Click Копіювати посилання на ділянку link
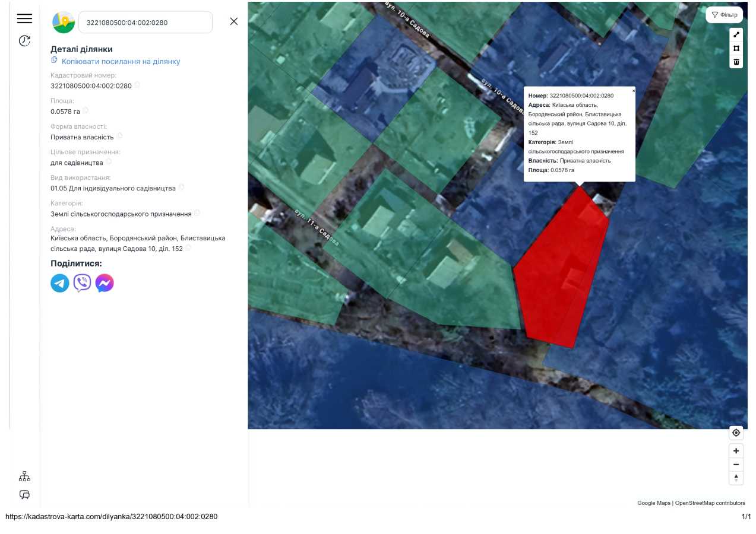Image resolution: width=756 pixels, height=534 pixels. [x=121, y=62]
